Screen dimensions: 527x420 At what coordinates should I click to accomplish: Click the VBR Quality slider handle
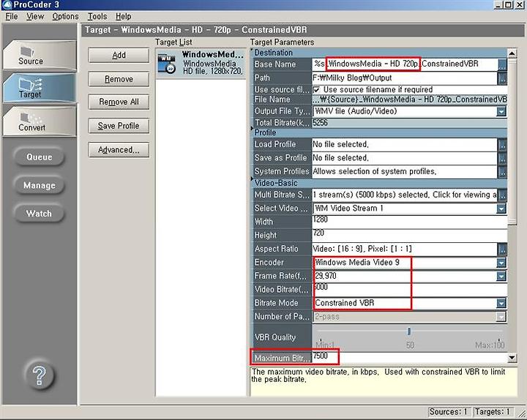[409, 331]
